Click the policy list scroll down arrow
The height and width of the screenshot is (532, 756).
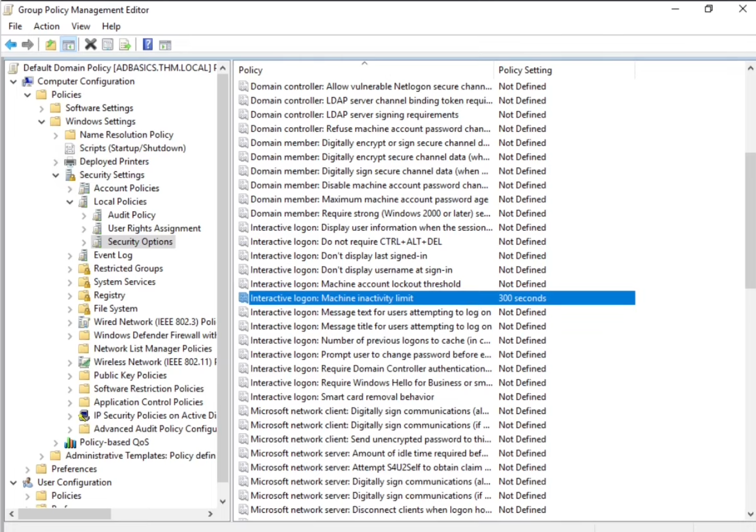[750, 514]
